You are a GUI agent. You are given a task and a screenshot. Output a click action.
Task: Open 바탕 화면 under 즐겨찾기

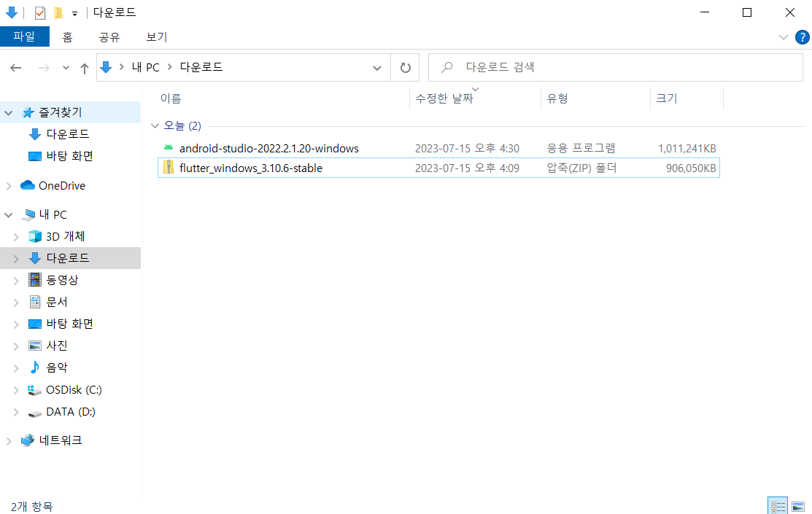(x=69, y=156)
